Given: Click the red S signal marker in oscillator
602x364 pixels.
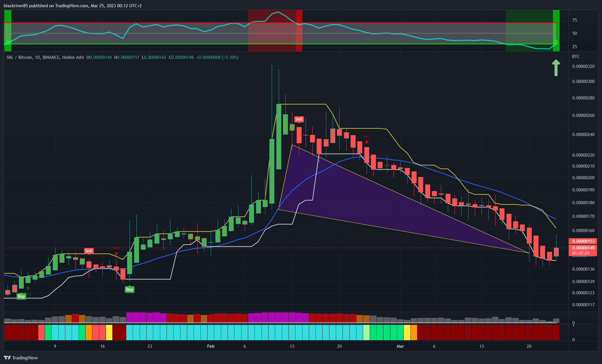Looking at the screenshot, I should click(299, 20).
